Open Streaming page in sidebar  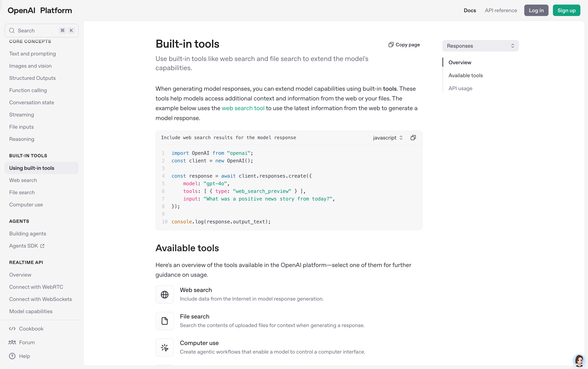[x=22, y=115]
